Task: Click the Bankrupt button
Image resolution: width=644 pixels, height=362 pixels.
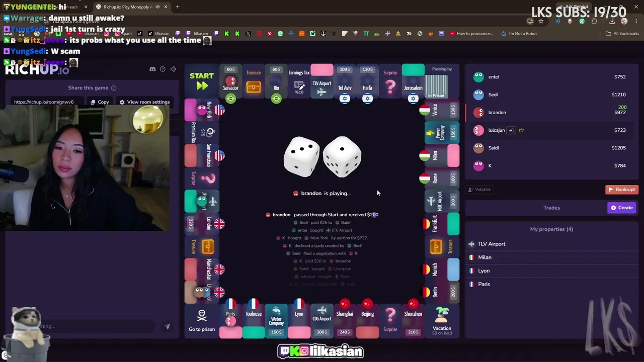Action: point(622,190)
